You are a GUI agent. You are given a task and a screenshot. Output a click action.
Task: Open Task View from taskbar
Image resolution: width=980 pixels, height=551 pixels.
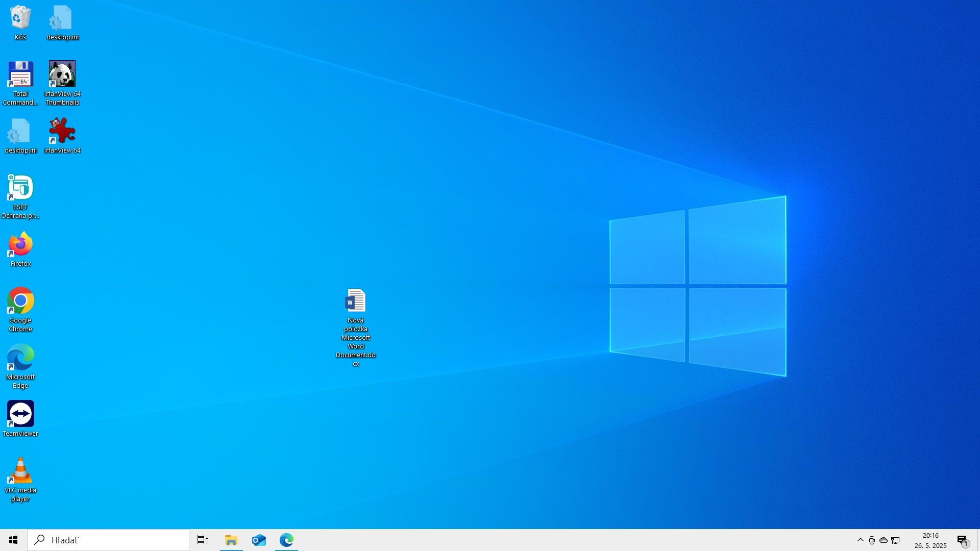point(203,540)
